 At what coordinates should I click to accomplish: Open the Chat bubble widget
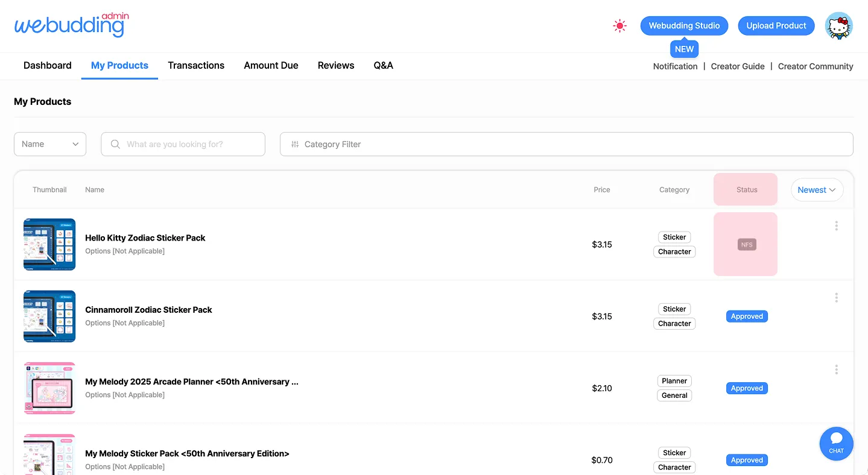(836, 443)
